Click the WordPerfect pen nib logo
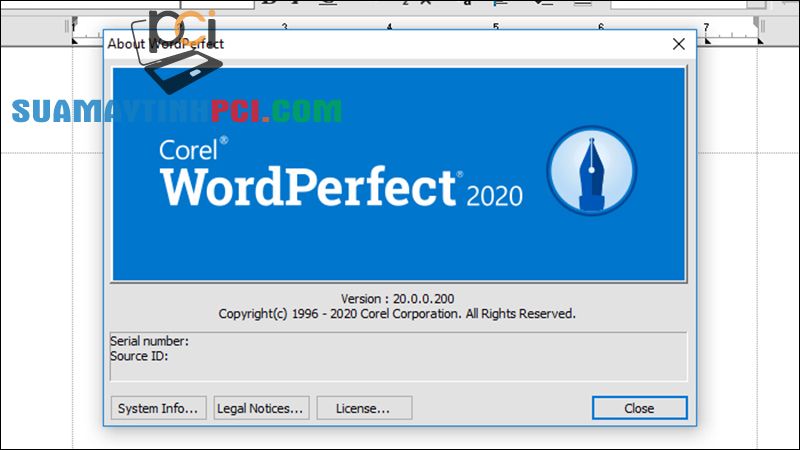Image resolution: width=800 pixels, height=450 pixels. click(x=592, y=170)
